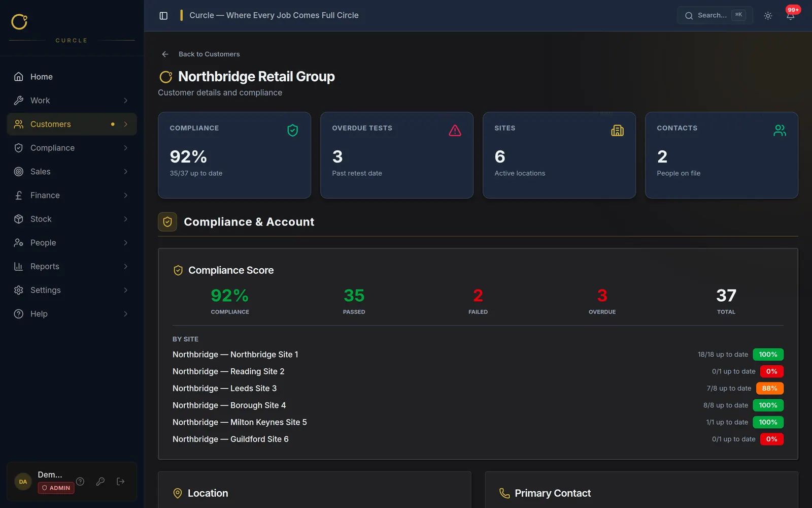Click the Reports bar chart icon
Screen dimensions: 812x508
[x=19, y=266]
